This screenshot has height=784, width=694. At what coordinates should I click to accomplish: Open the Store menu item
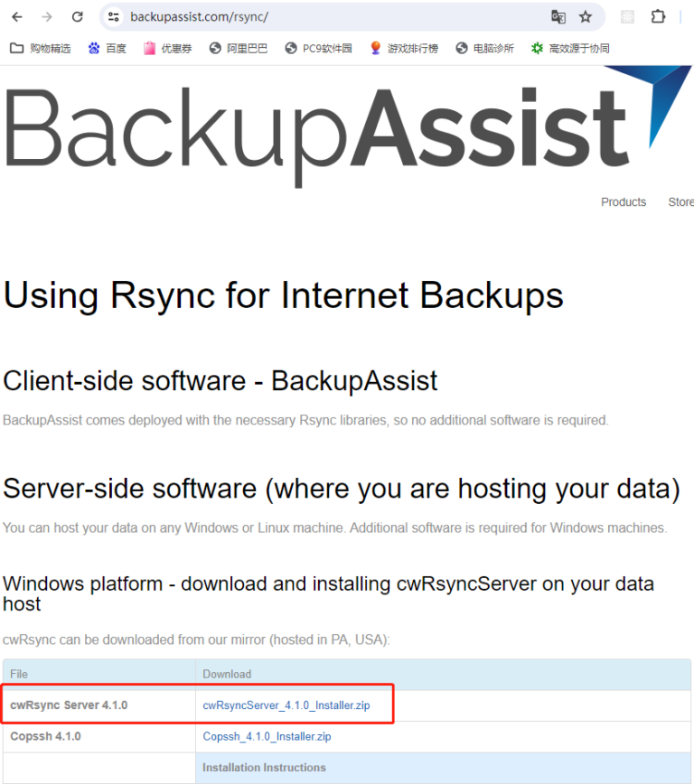tap(680, 201)
